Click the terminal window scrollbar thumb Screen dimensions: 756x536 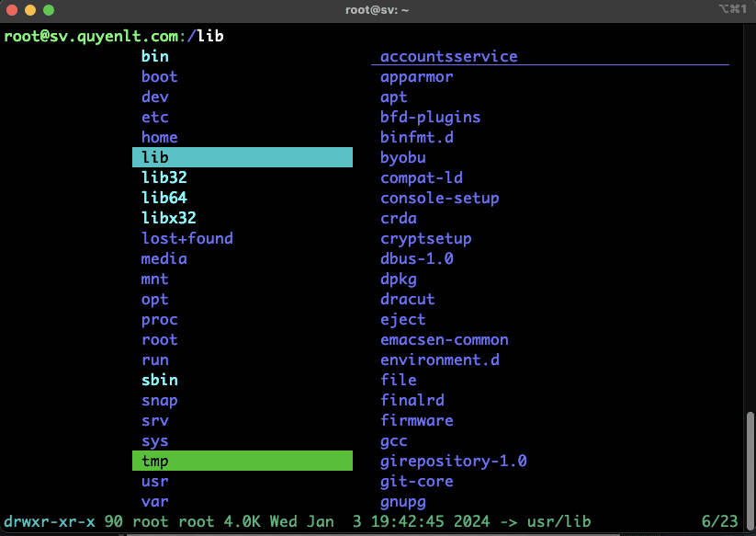click(750, 460)
